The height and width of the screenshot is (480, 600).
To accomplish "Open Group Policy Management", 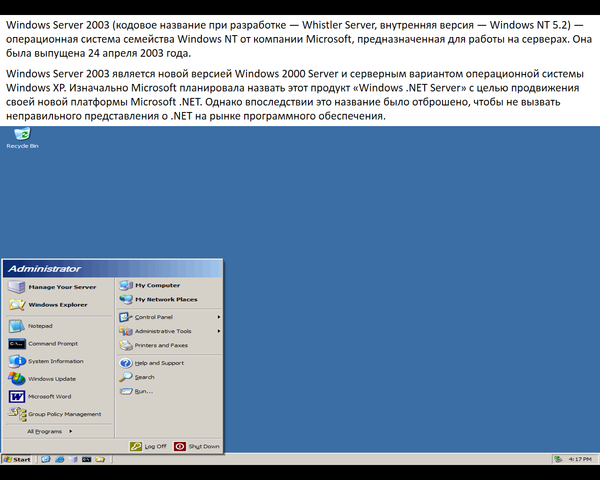I will (64, 414).
